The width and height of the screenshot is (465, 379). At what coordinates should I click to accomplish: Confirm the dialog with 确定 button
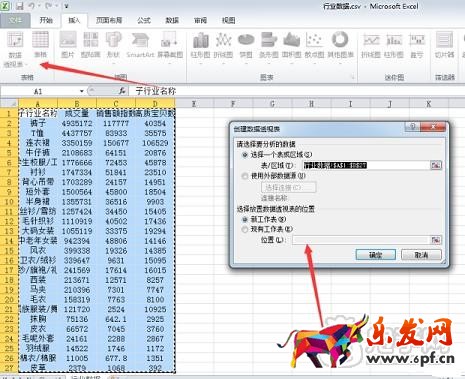[376, 255]
